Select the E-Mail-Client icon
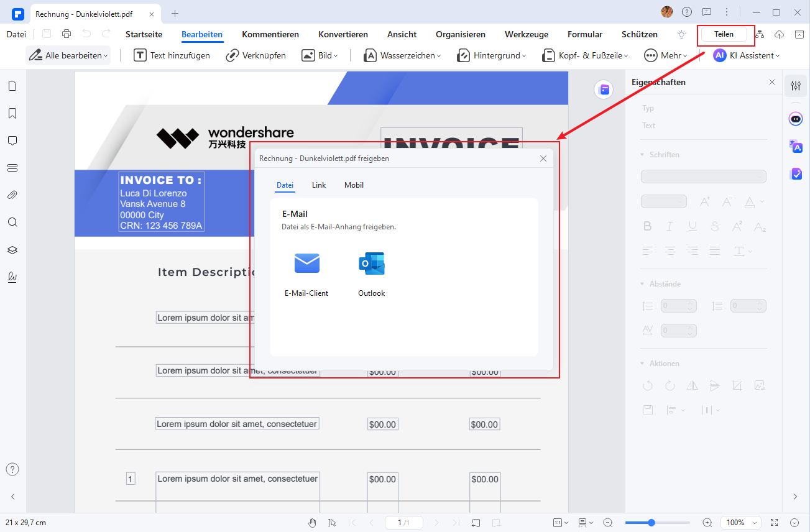Image resolution: width=810 pixels, height=532 pixels. tap(306, 264)
